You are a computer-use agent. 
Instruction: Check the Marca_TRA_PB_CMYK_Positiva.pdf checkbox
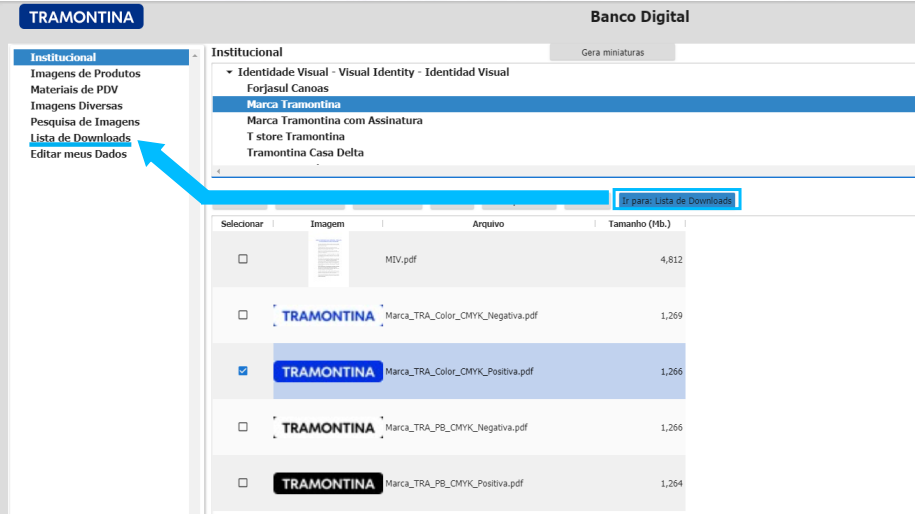point(243,483)
